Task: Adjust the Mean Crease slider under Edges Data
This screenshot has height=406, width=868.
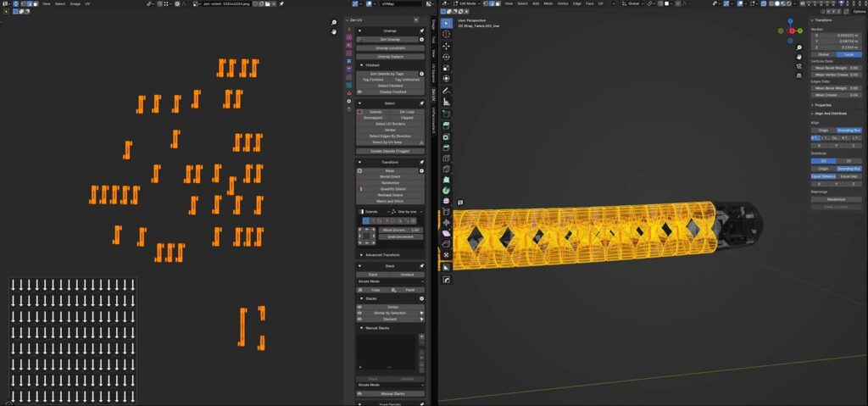Action: coord(836,95)
